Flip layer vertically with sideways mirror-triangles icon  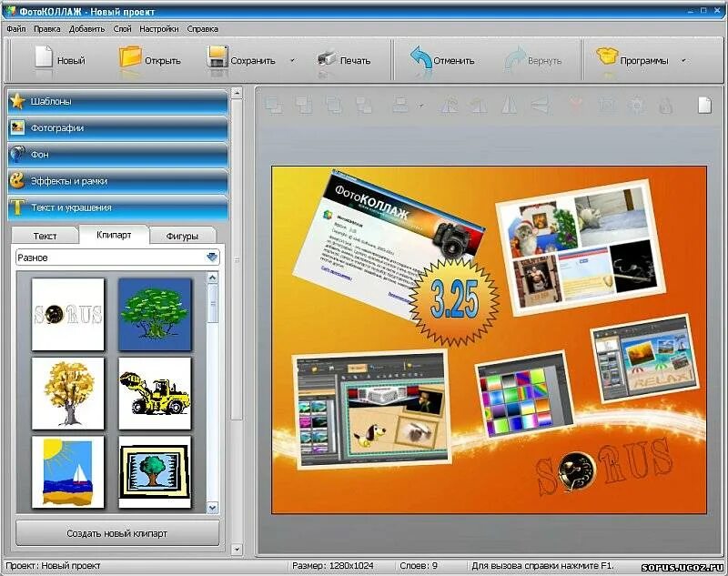[541, 105]
